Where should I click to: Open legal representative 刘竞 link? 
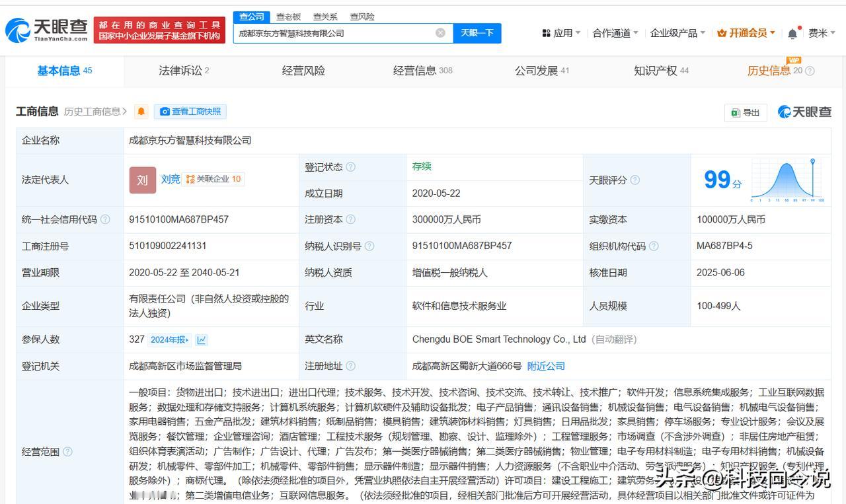[171, 179]
